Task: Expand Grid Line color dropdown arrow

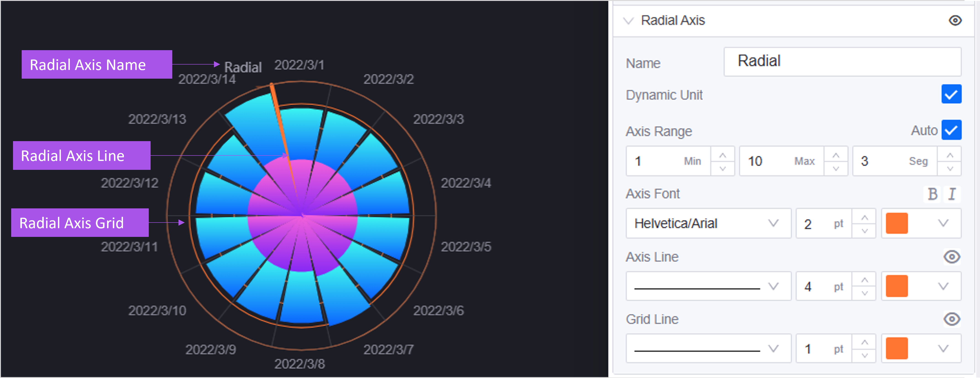Action: coord(943,349)
